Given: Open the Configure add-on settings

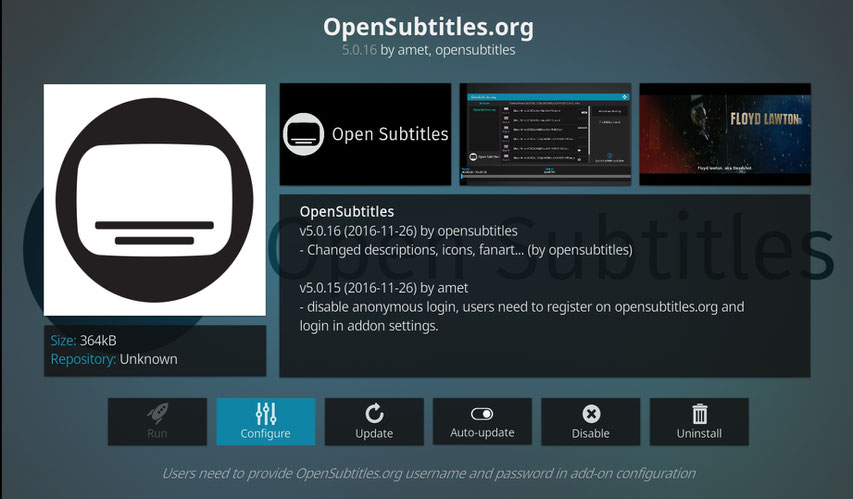Looking at the screenshot, I should (x=265, y=422).
